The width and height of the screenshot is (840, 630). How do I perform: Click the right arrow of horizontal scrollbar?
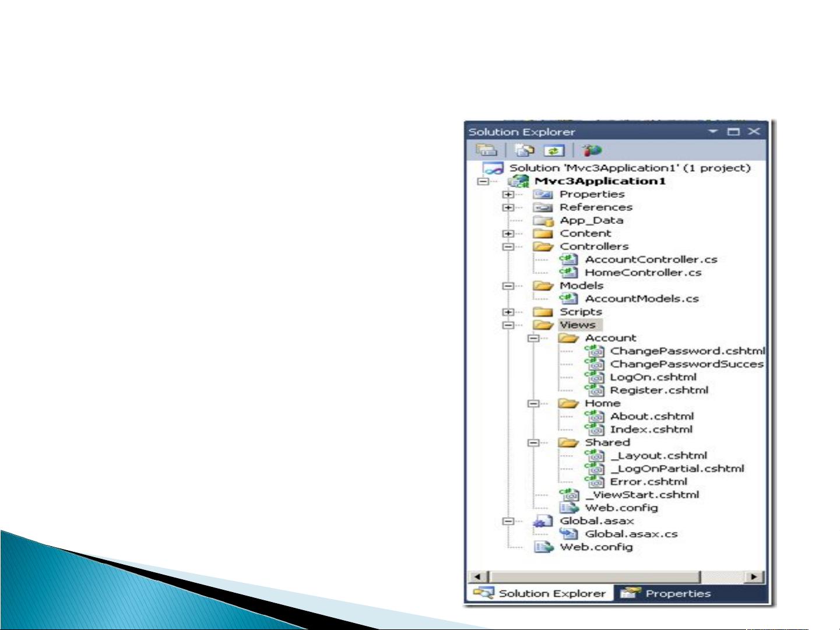[754, 577]
